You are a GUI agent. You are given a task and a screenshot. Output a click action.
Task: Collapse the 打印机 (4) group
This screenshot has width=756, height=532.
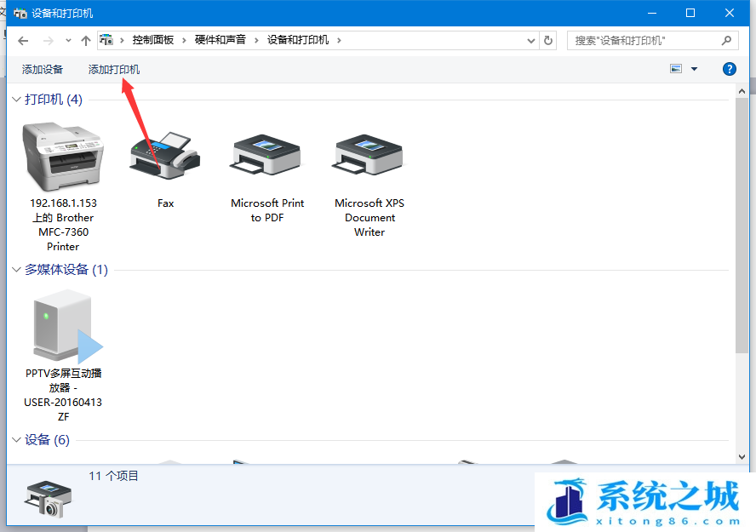[x=16, y=100]
